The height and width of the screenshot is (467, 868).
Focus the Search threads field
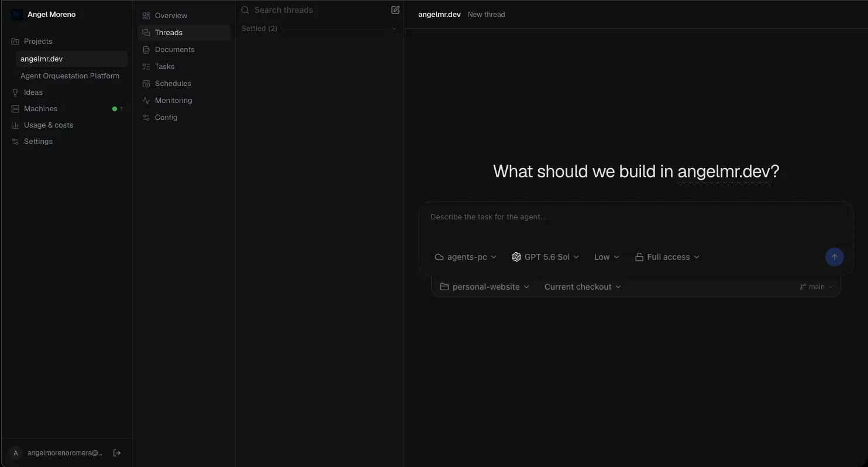tap(314, 10)
